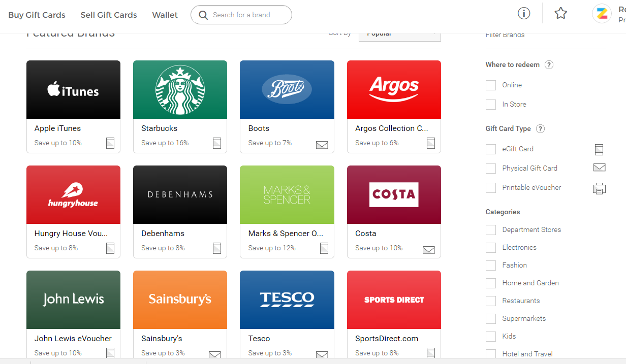Enable the eGift Card filter checkbox
The width and height of the screenshot is (626, 364).
[x=491, y=149]
